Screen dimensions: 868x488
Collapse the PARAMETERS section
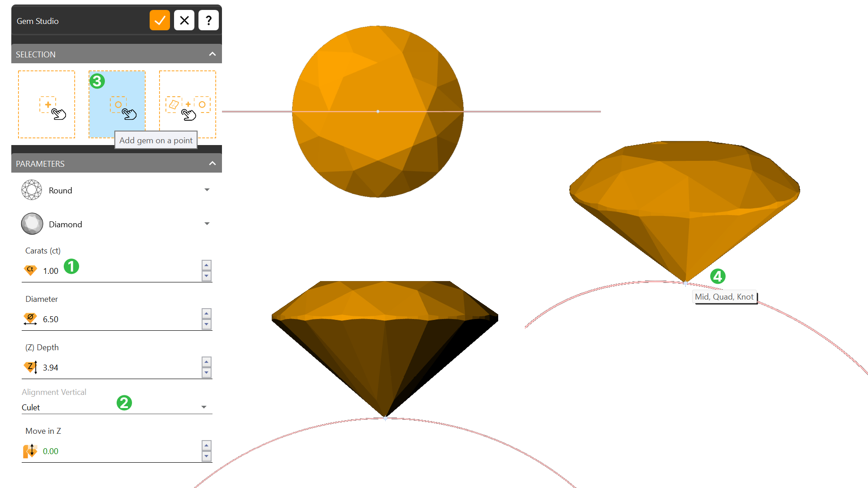point(212,164)
